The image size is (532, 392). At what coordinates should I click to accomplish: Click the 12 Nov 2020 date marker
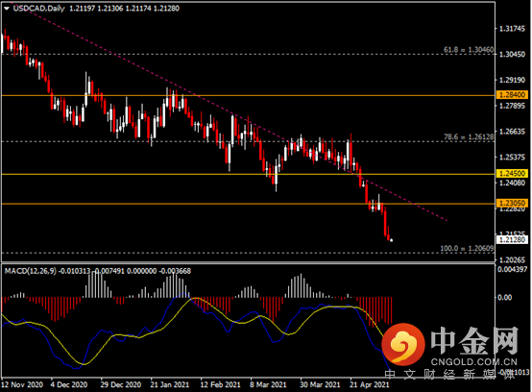click(x=22, y=384)
